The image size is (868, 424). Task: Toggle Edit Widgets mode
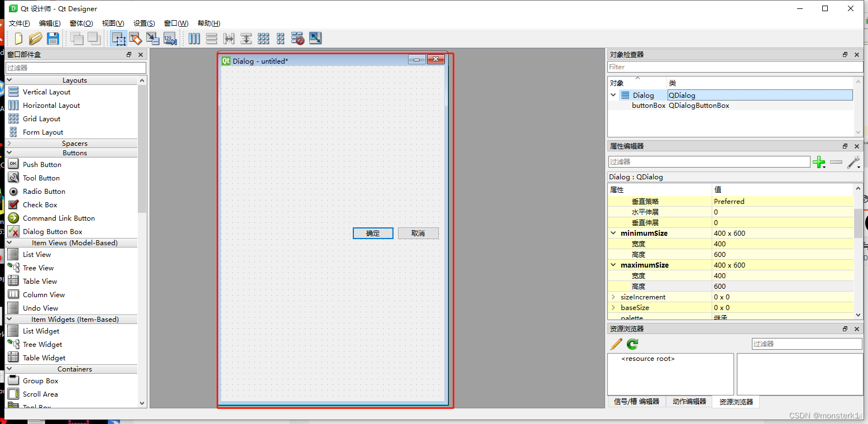[x=118, y=39]
